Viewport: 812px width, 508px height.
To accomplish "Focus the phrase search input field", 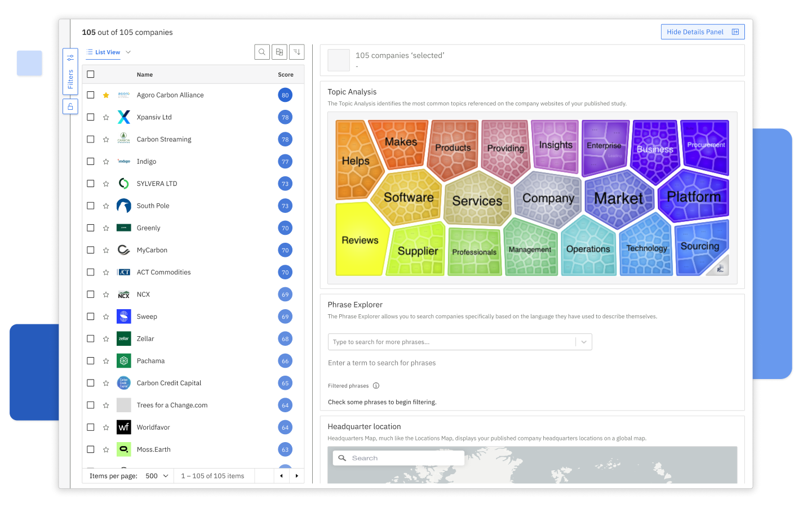I will tap(452, 342).
